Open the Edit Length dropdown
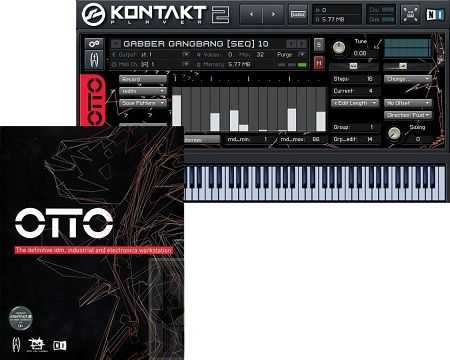The image size is (450, 360). [355, 103]
